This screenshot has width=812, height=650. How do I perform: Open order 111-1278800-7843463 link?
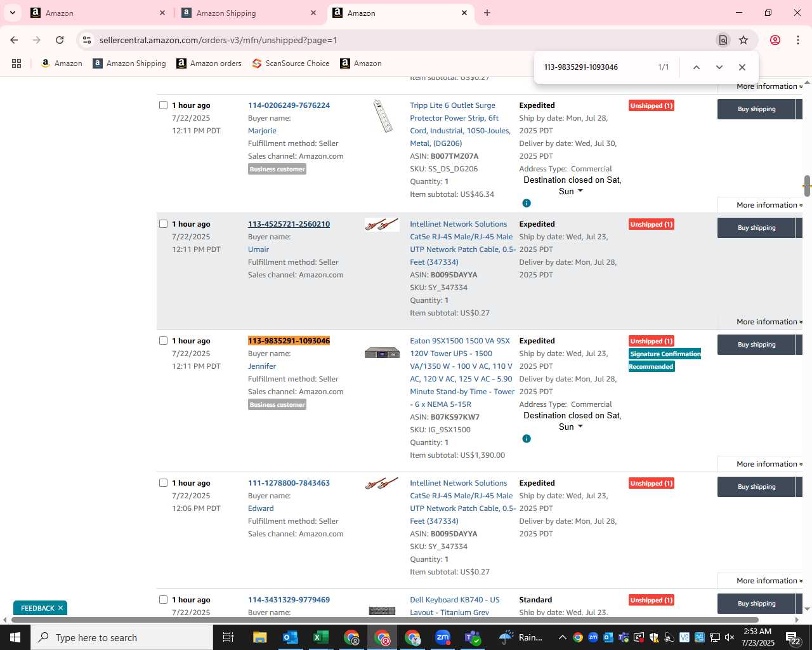[289, 483]
